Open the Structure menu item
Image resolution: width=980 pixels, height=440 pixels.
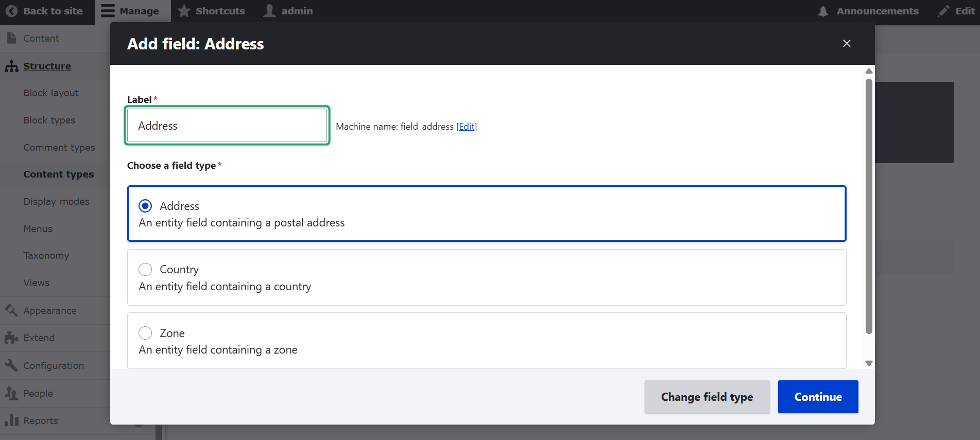click(x=47, y=66)
